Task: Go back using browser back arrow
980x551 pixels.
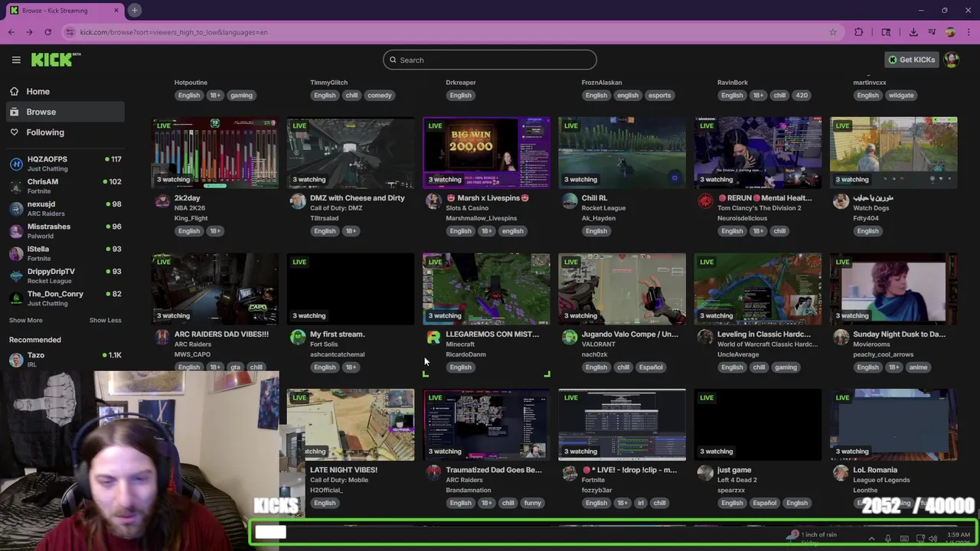Action: (11, 32)
